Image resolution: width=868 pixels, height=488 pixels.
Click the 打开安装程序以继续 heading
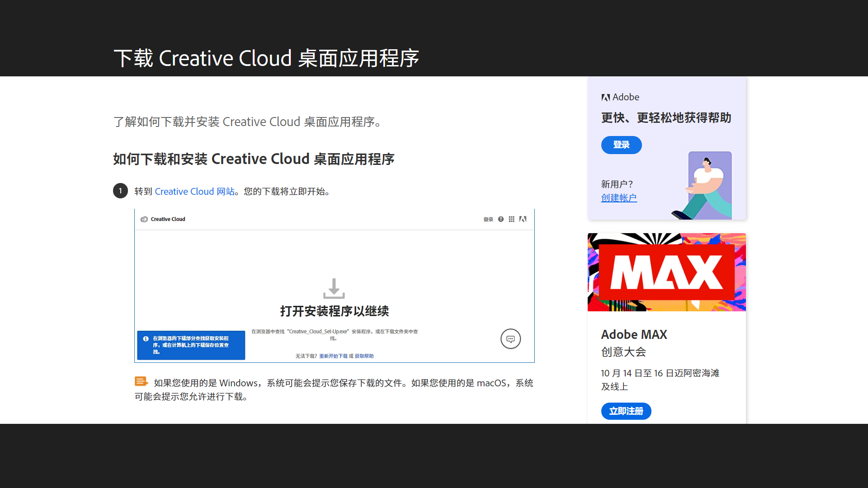pos(334,310)
